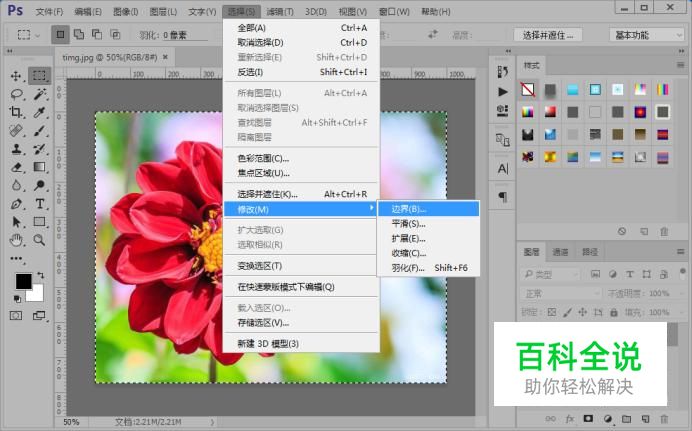Select the Clone Stamp tool
Image resolution: width=692 pixels, height=431 pixels.
16,149
